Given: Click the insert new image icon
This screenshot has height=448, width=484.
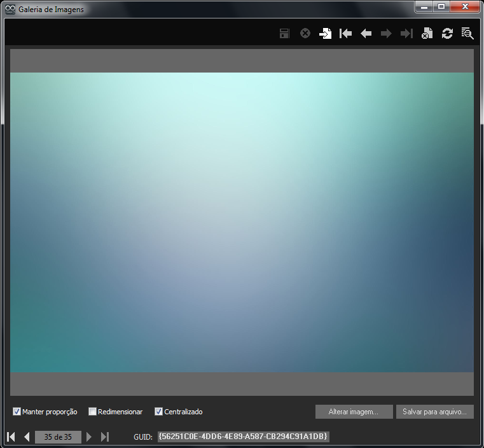Looking at the screenshot, I should point(325,34).
